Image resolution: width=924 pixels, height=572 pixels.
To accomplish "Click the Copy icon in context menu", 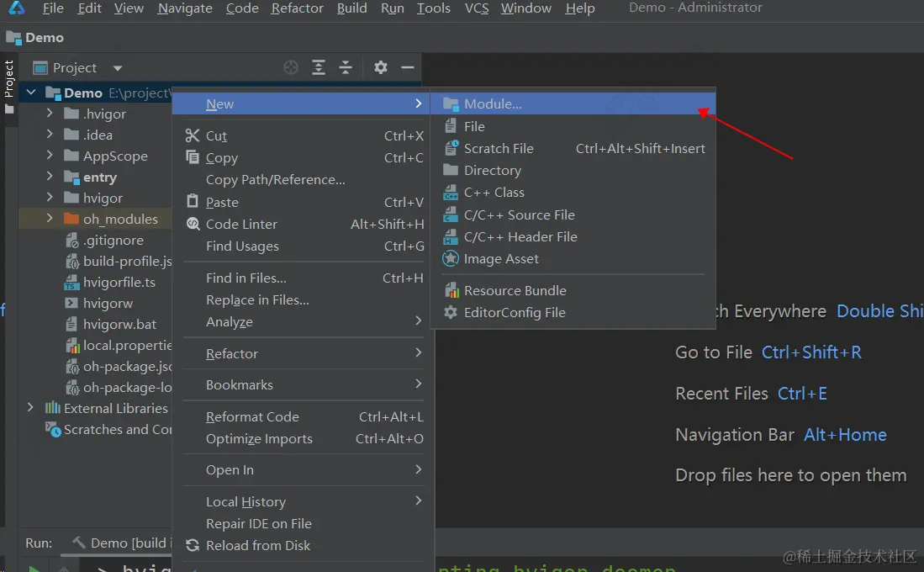I will click(x=192, y=157).
